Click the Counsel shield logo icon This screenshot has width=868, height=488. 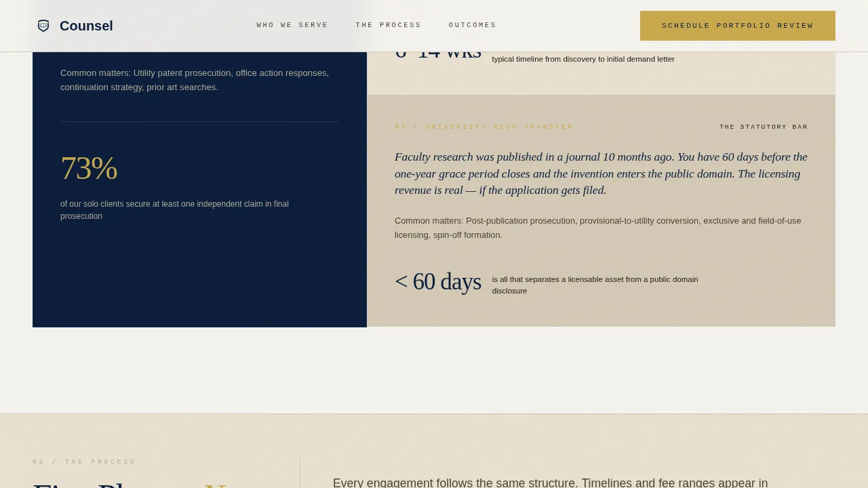click(43, 26)
